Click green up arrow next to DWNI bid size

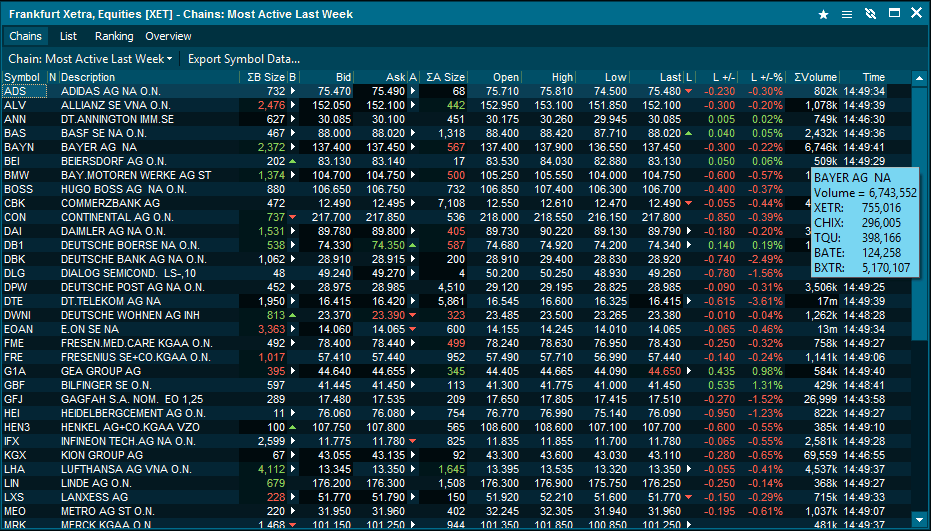292,315
